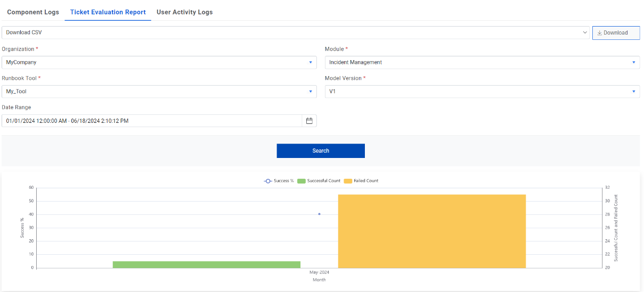
Task: Click into the Date Range input field
Action: coord(152,121)
